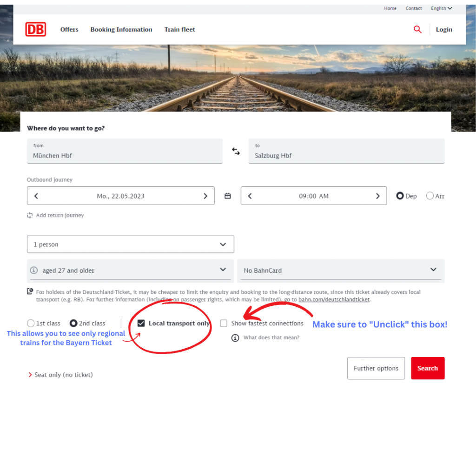
Task: Open the Offers menu
Action: point(69,29)
